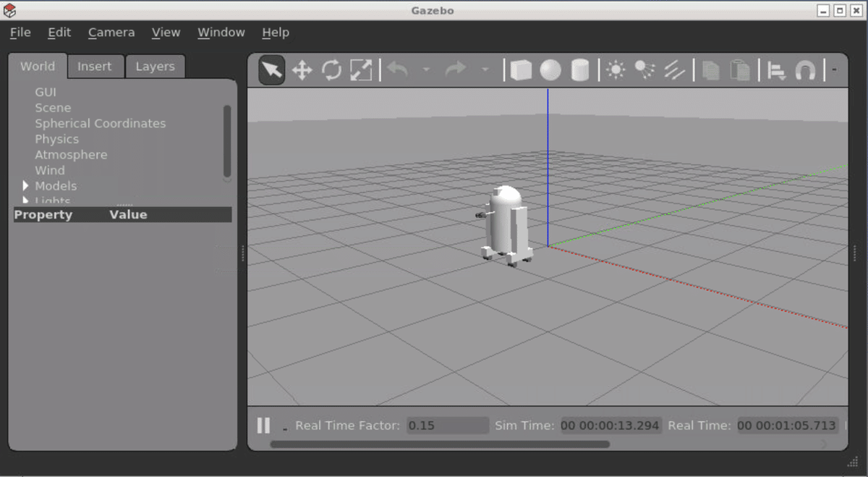This screenshot has width=868, height=477.
Task: Select Scene in the world tree
Action: (53, 108)
